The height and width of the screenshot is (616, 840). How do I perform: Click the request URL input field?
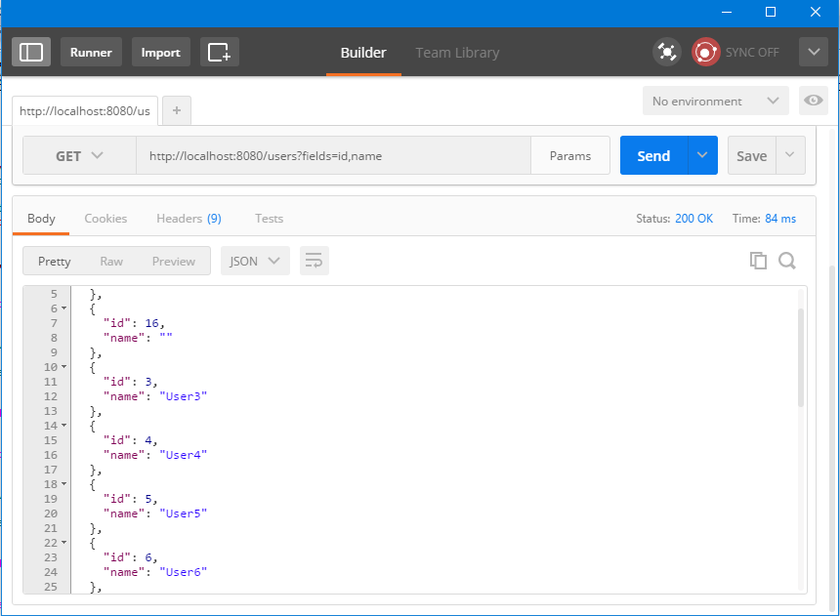coord(333,156)
